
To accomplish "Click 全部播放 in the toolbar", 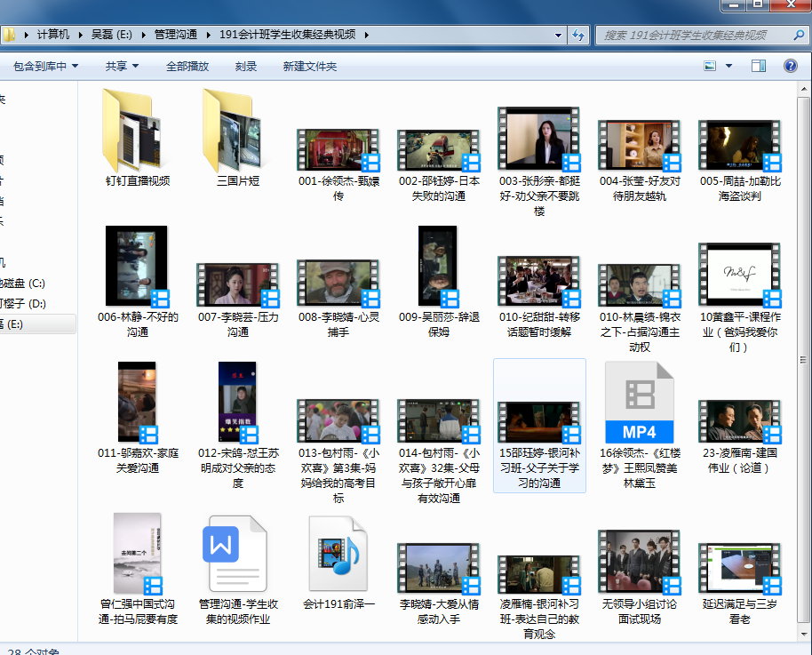I will (187, 67).
